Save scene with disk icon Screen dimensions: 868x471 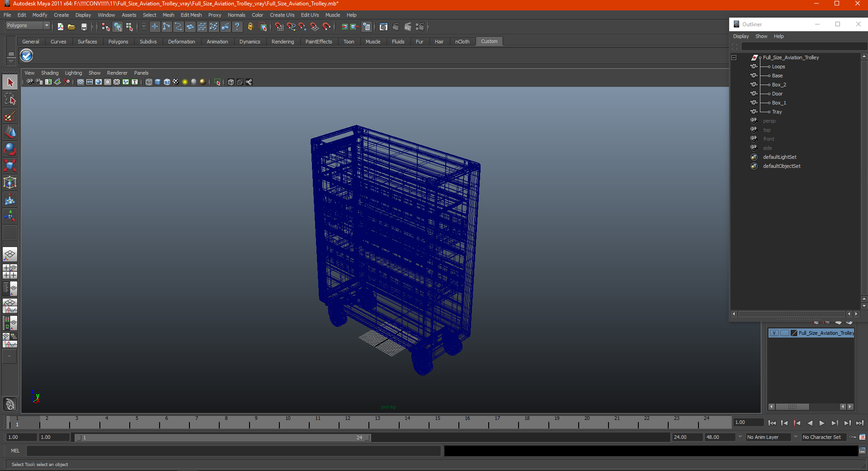click(84, 27)
